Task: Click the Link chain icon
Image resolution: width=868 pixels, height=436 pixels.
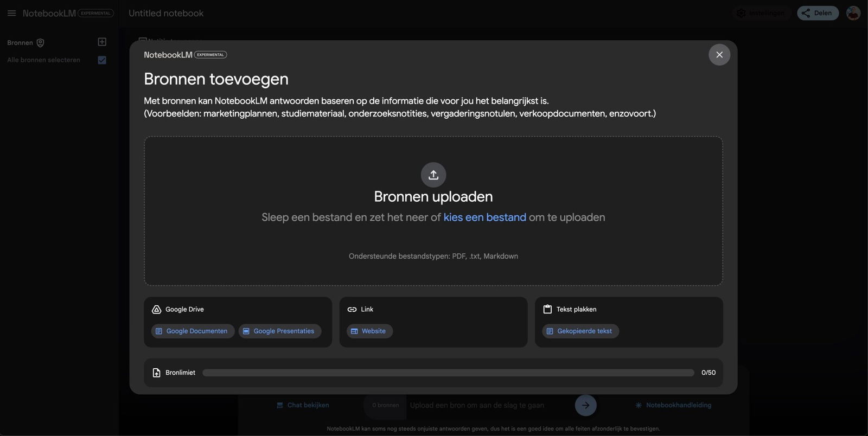Action: [x=352, y=309]
